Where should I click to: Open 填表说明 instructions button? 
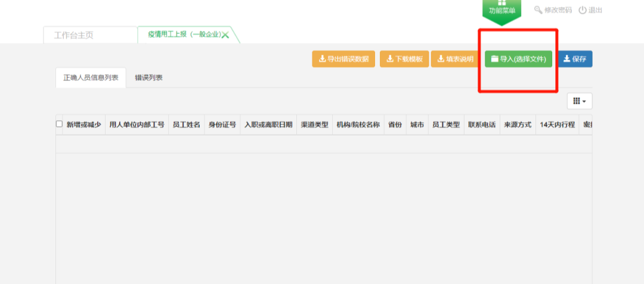455,59
